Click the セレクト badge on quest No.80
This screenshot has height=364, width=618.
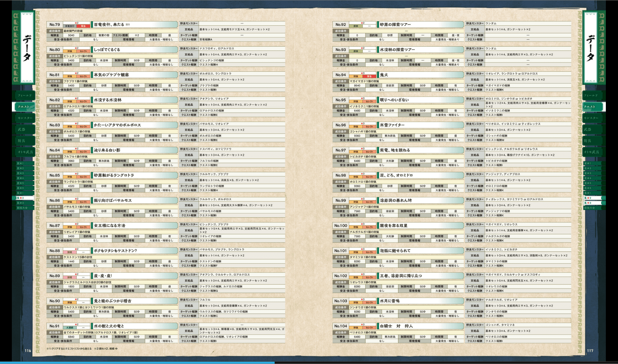pos(83,51)
